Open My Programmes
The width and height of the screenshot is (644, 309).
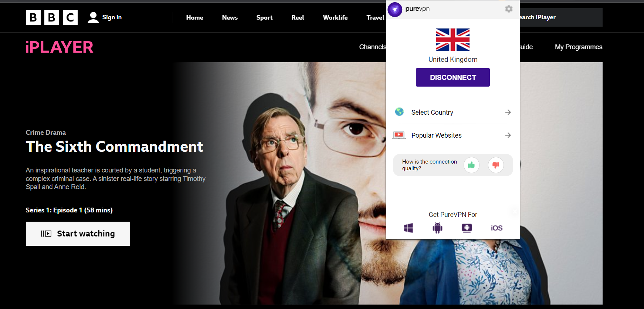click(x=578, y=47)
